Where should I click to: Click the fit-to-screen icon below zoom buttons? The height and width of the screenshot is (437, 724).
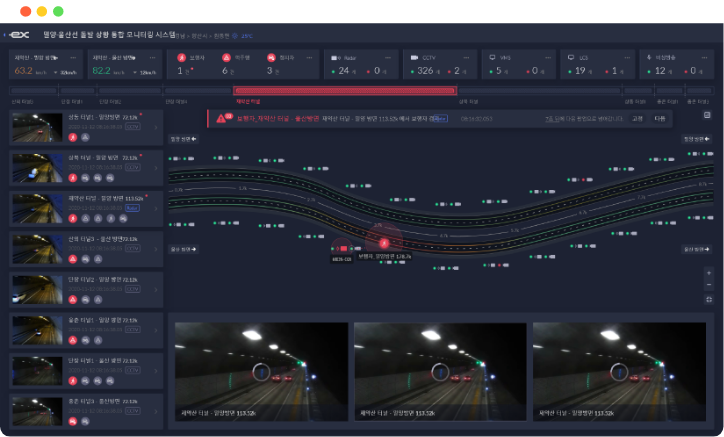coord(708,299)
